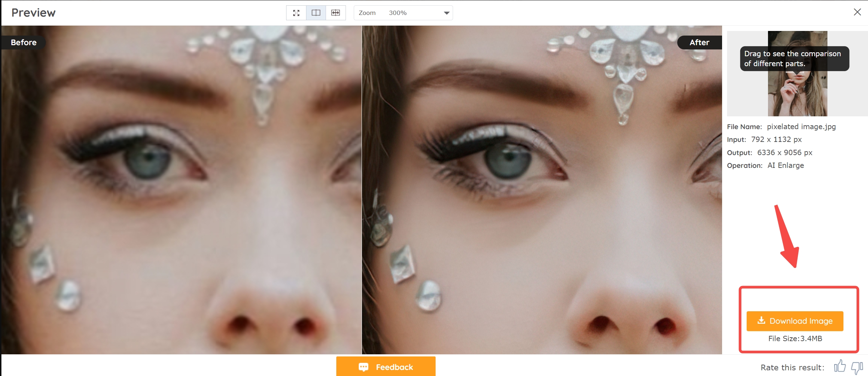
Task: Open the Feedback button
Action: pos(386,367)
